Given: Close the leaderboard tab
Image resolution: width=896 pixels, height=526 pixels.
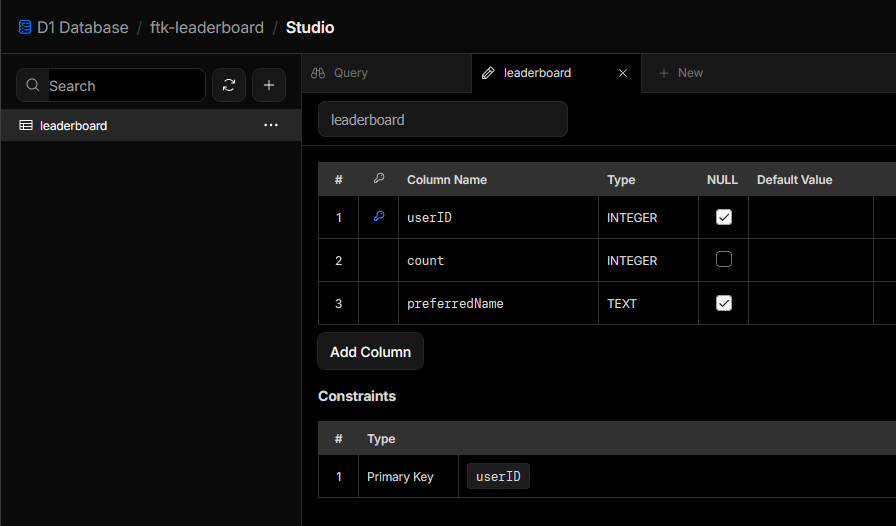Looking at the screenshot, I should 623,73.
